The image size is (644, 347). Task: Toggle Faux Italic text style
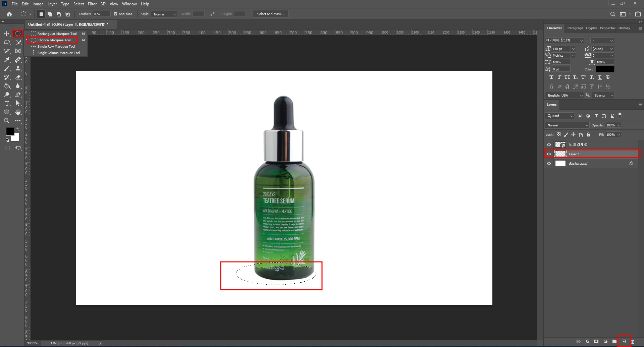(559, 77)
